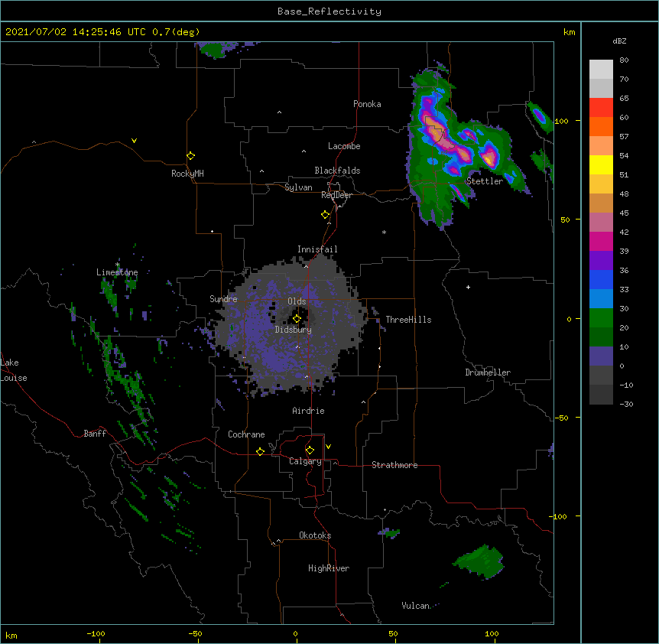Click the Innisfail city label
The width and height of the screenshot is (659, 644).
(x=317, y=249)
